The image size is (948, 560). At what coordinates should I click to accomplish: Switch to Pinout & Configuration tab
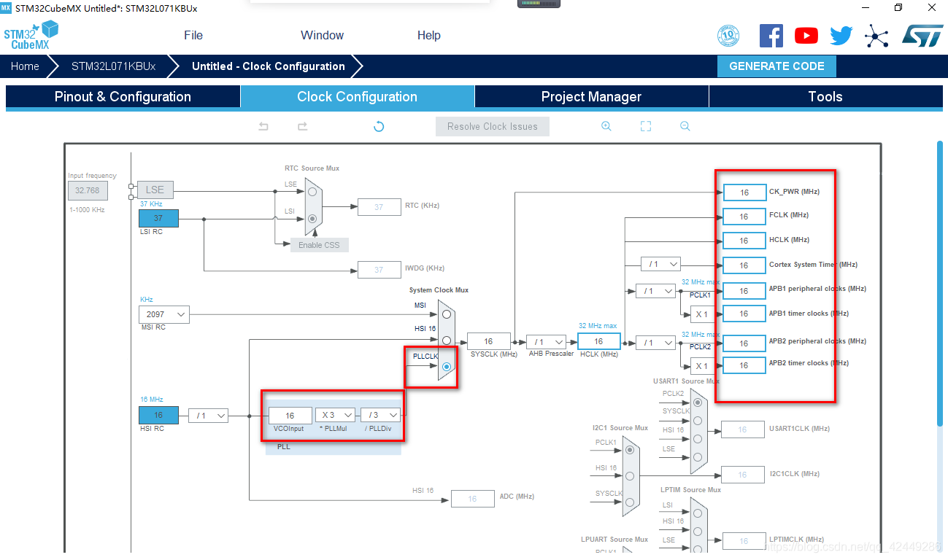(123, 97)
